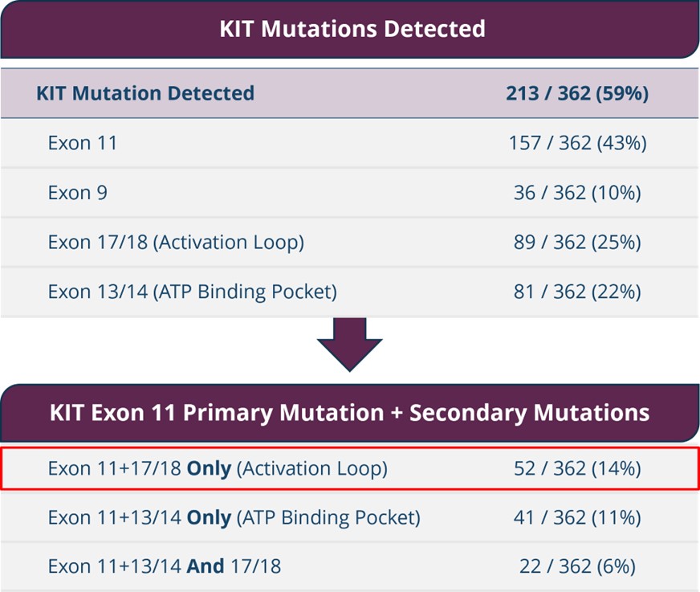Image resolution: width=700 pixels, height=592 pixels.
Task: Select the "Exon 13/14 (ATP Binding Pocket)" row label
Action: point(192,292)
